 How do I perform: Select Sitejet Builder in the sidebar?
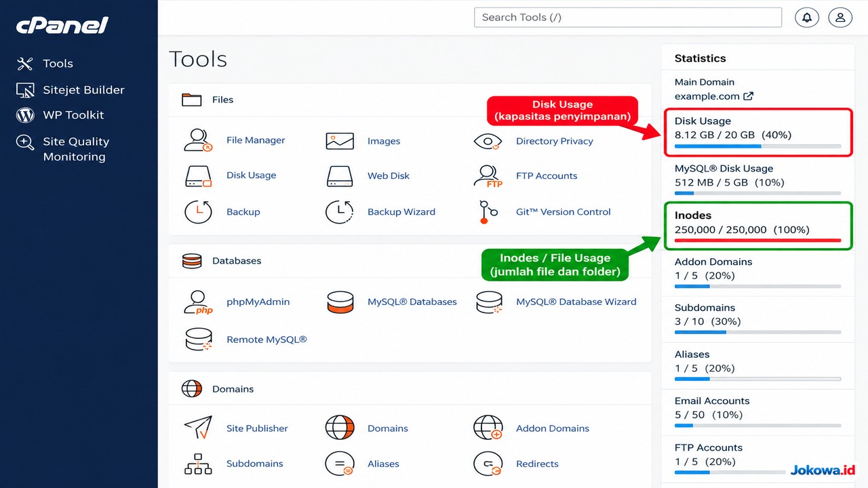[84, 90]
